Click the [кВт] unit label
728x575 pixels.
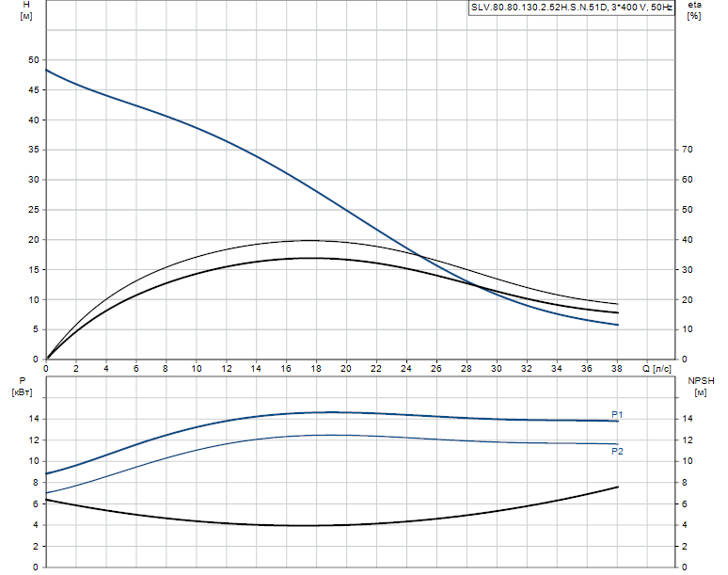pyautogui.click(x=22, y=392)
